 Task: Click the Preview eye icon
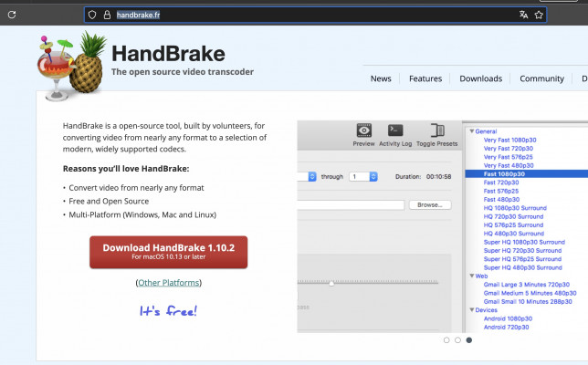363,131
